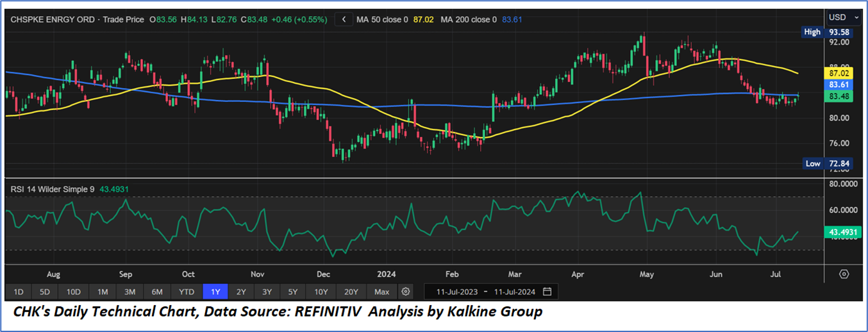Open chart settings target icon at bottom right
868x332 pixels.
click(844, 274)
